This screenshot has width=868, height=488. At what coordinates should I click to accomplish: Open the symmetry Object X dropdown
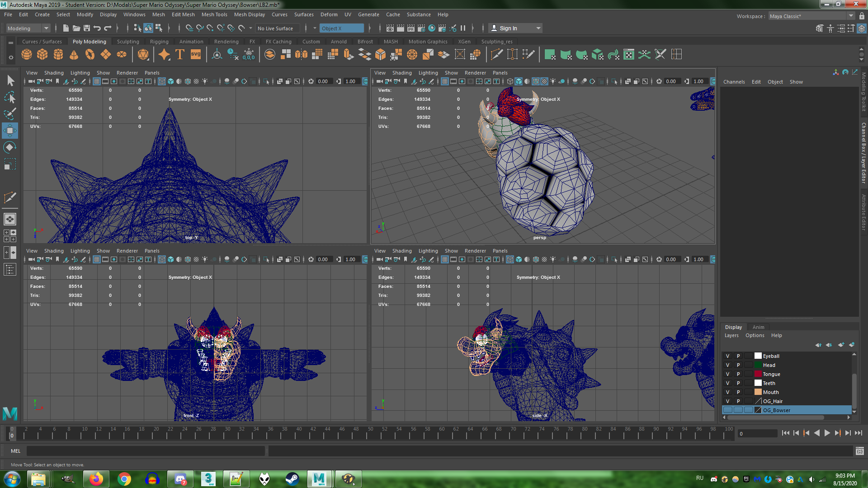[342, 28]
